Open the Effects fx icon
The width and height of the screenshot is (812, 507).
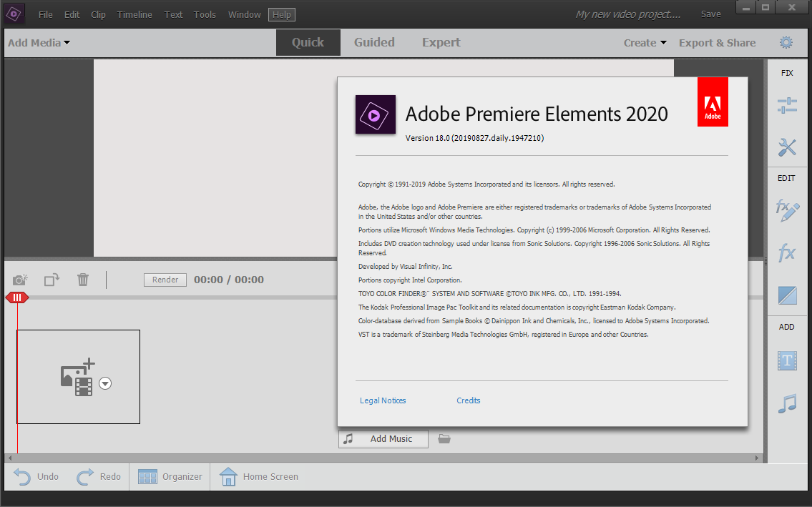click(x=787, y=252)
